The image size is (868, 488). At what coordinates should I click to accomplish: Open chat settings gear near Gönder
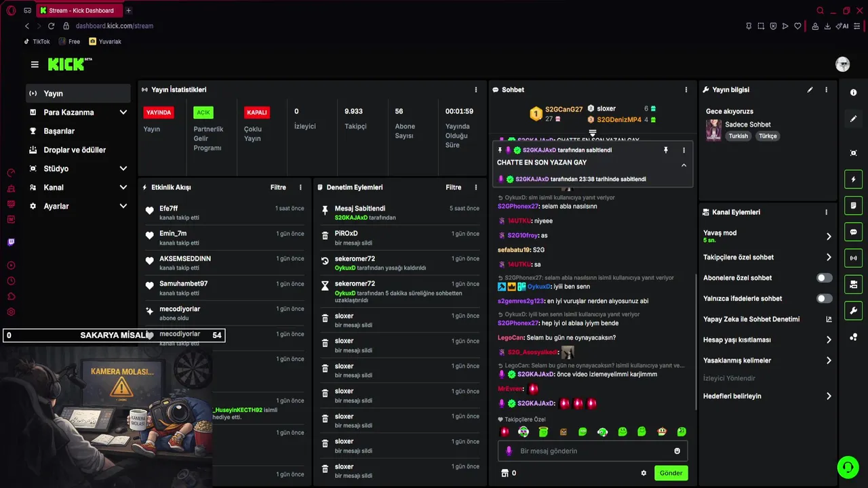644,473
